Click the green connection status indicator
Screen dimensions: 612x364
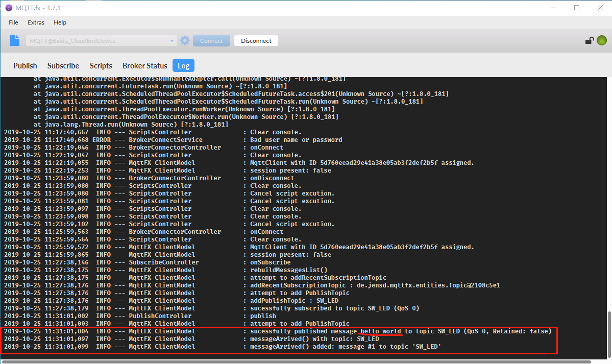602,40
